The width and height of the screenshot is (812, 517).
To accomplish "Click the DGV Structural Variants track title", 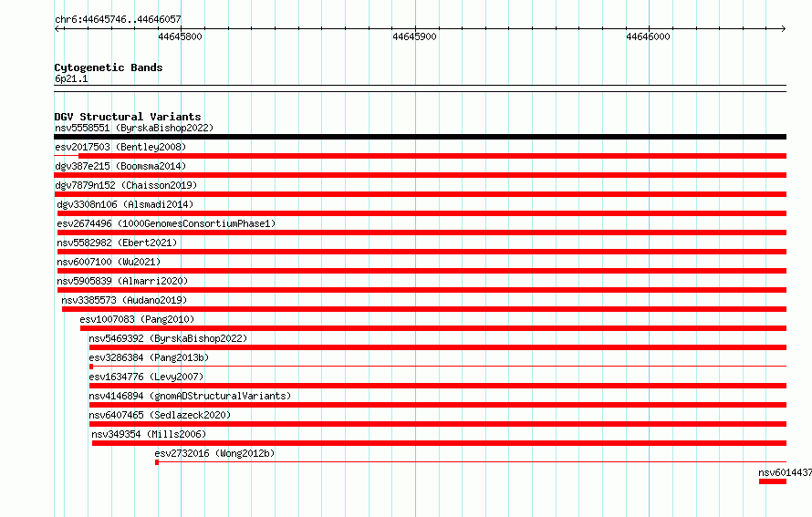I will pyautogui.click(x=128, y=117).
